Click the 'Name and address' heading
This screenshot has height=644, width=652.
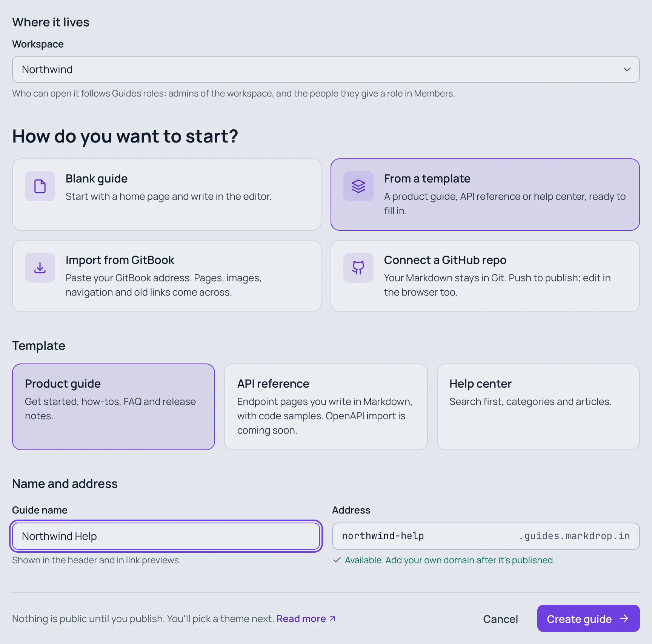pos(65,484)
